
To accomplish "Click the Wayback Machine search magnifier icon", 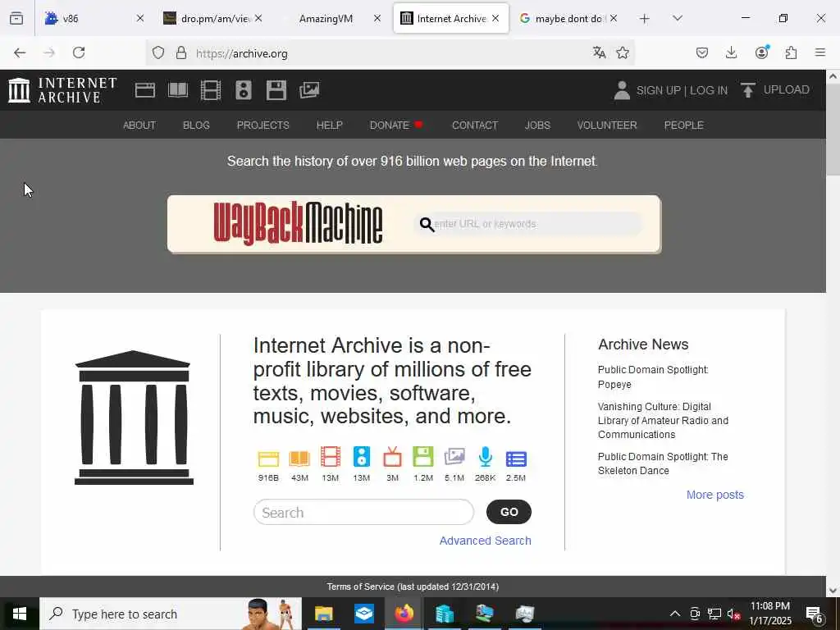I will 427,225.
